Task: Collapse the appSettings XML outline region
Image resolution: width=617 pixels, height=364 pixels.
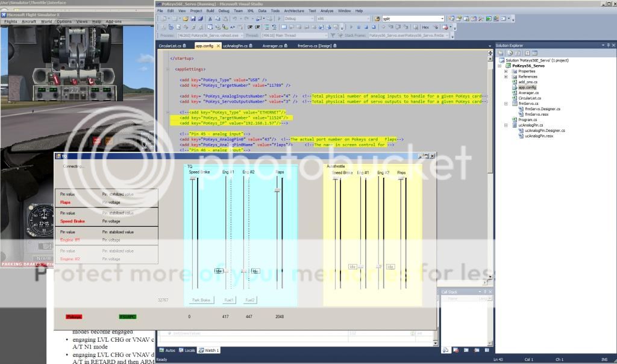Action: (x=168, y=69)
